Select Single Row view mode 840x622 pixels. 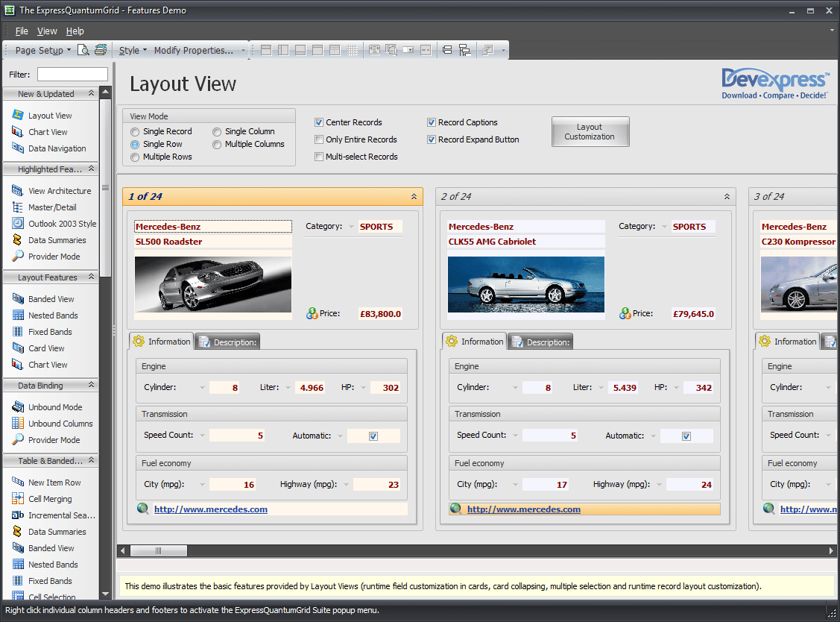coord(135,144)
